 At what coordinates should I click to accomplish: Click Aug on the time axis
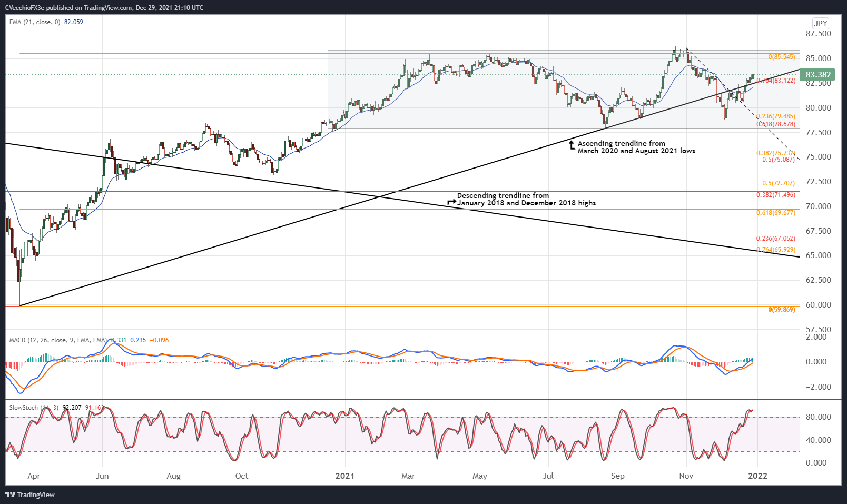(173, 476)
